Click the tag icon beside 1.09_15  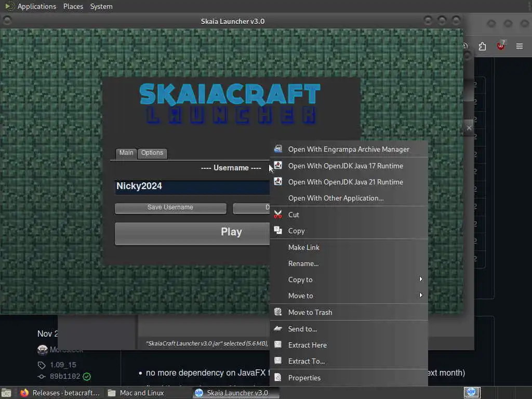42,365
